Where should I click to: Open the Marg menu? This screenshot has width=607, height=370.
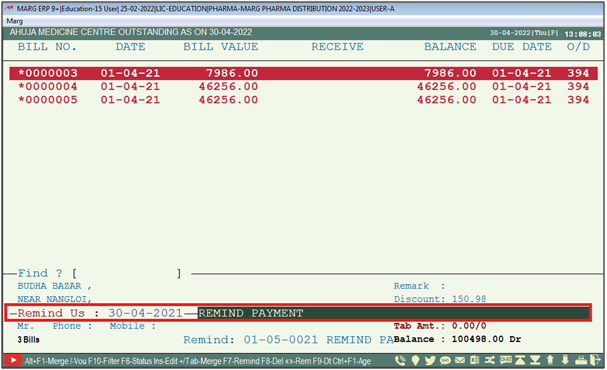14,21
